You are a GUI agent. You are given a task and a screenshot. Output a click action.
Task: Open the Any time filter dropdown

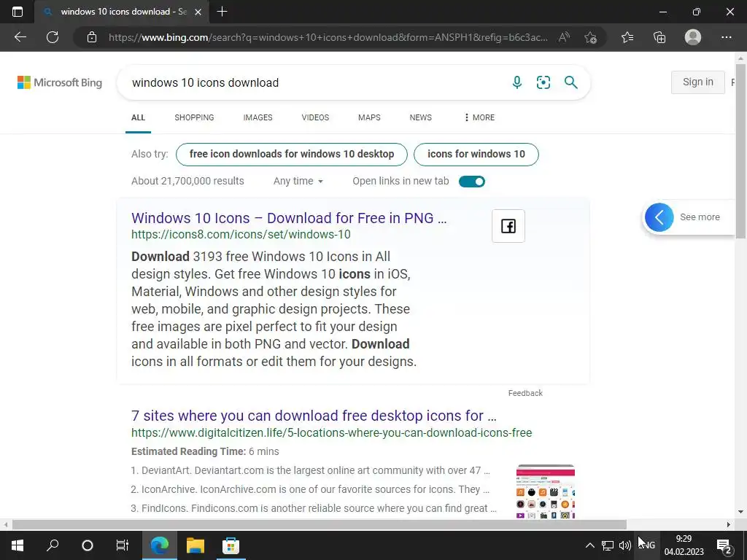[x=298, y=181]
